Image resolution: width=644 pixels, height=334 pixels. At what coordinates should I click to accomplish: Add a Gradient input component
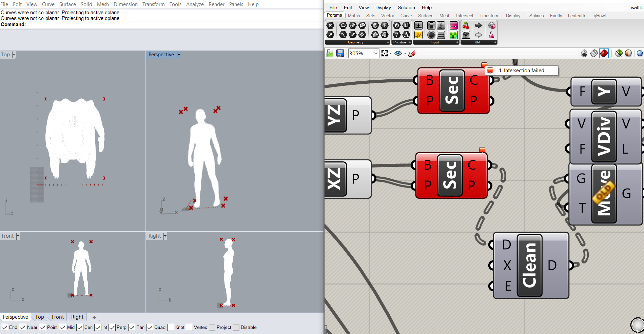[x=454, y=25]
